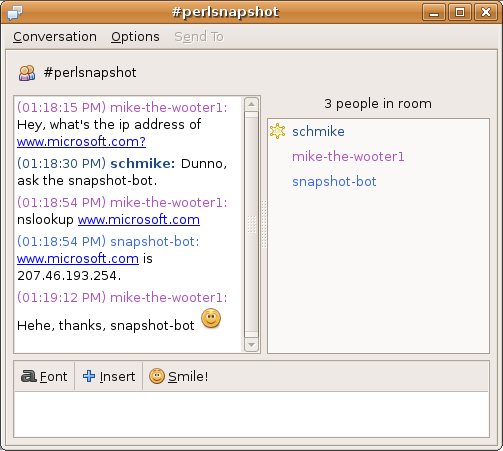This screenshot has width=503, height=451.
Task: Open the Options menu
Action: point(135,37)
